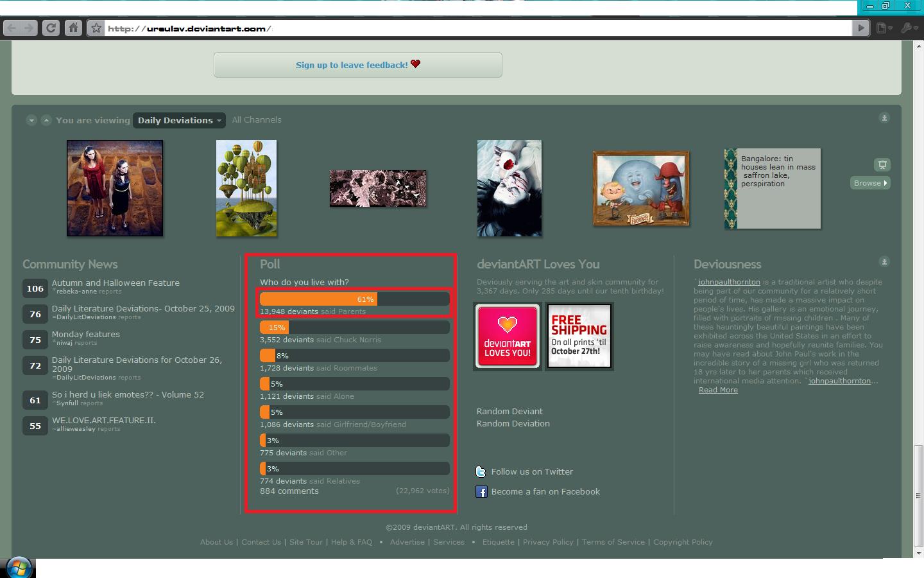Click the 61% Parents poll result bar
The width and height of the screenshot is (924, 578).
point(354,299)
